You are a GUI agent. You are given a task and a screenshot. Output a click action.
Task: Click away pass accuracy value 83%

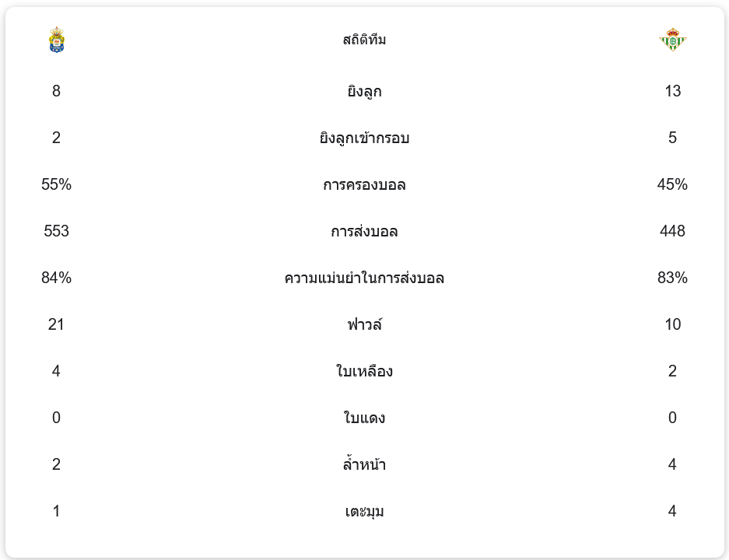pos(672,278)
